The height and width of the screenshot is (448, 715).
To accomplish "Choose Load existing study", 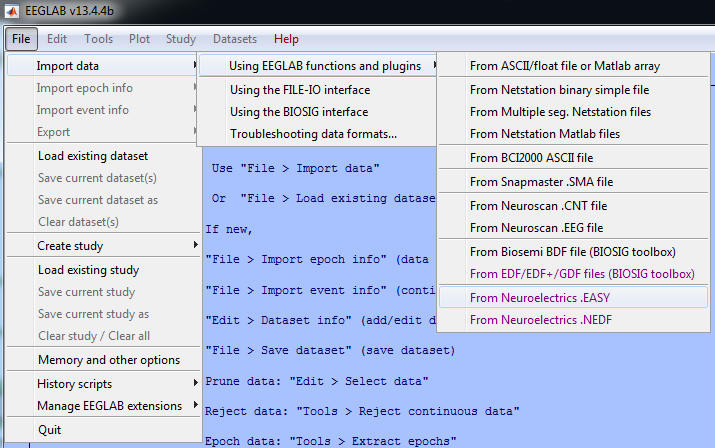I will 104,270.
